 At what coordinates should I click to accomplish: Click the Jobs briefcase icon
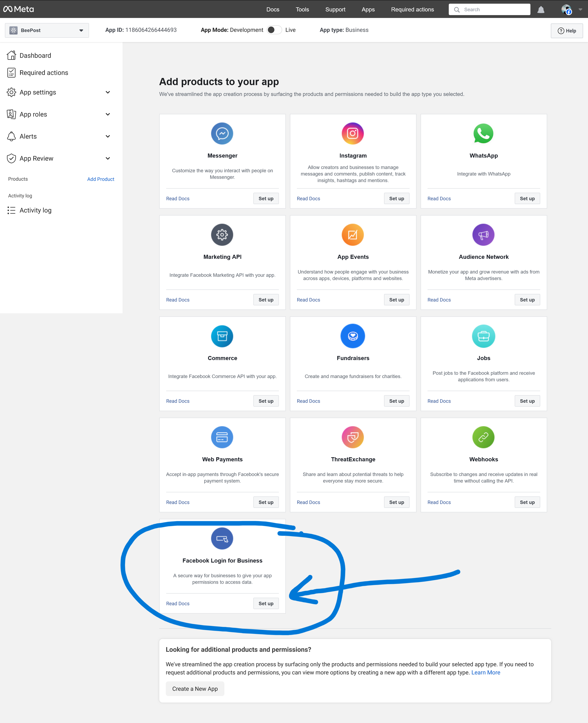(x=483, y=336)
